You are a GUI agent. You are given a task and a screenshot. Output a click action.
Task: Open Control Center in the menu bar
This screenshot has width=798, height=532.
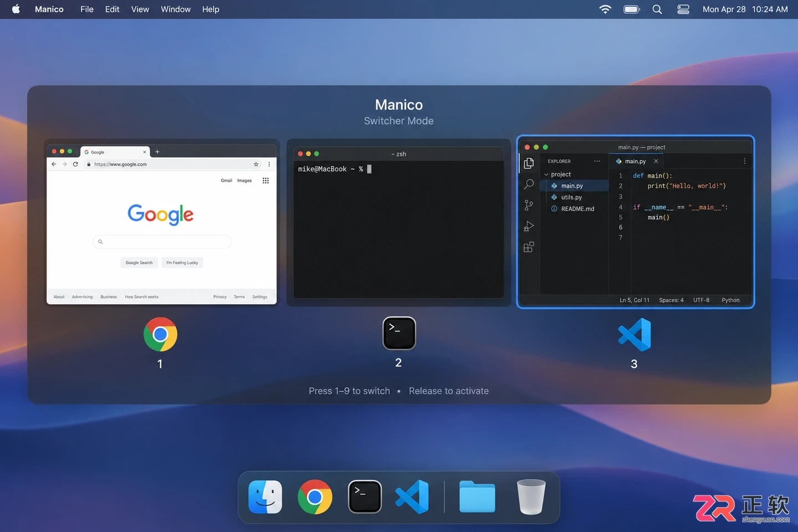coord(683,9)
